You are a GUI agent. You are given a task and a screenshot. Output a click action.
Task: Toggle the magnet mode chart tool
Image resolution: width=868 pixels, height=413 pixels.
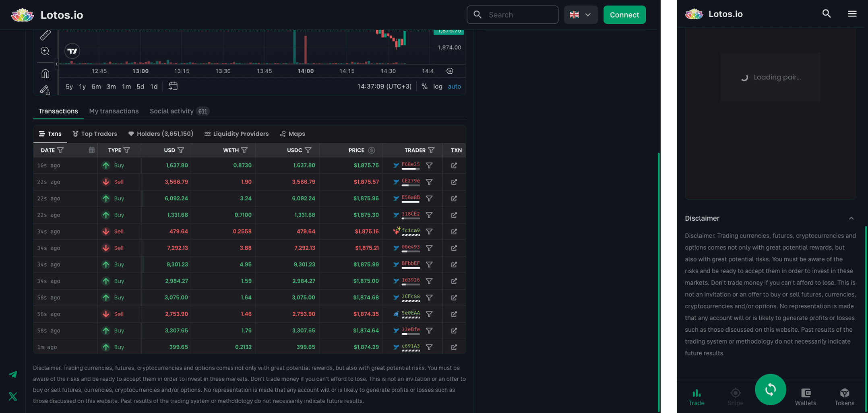(45, 74)
